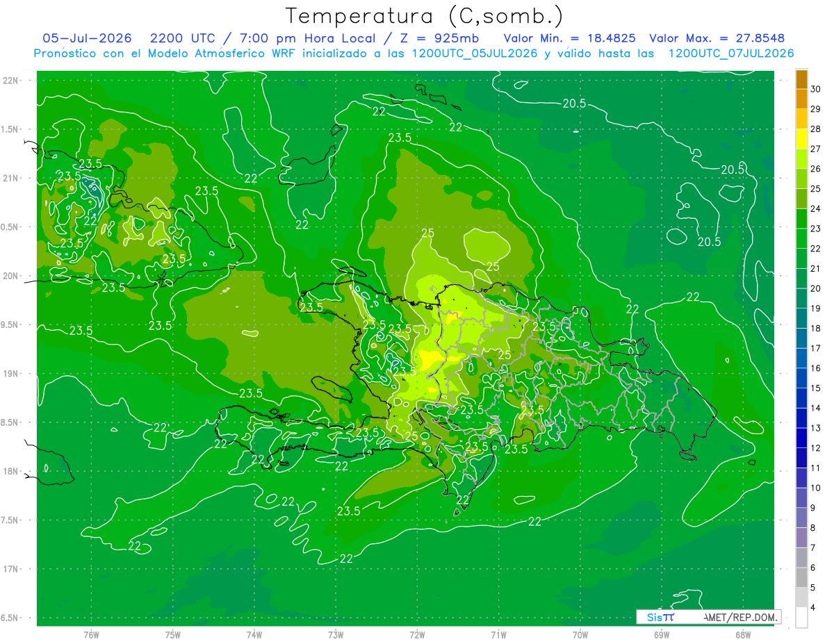Click the "76W" longitude axis label
This screenshot has height=644, width=834.
pyautogui.click(x=91, y=634)
